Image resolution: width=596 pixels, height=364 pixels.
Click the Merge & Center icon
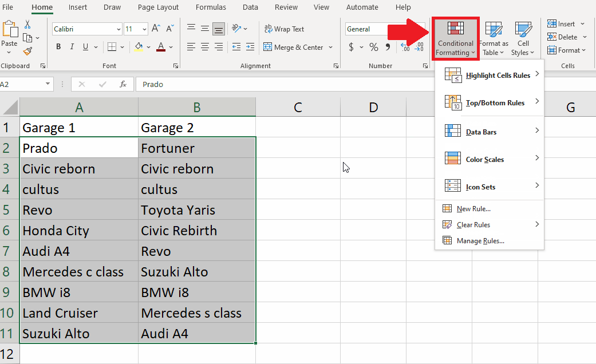click(x=293, y=48)
